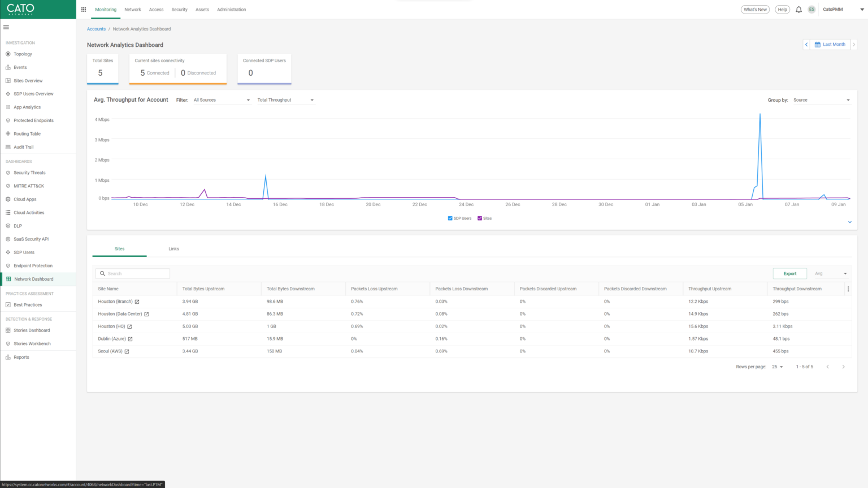The width and height of the screenshot is (868, 488).
Task: Open the apps grid next to Monitoring
Action: [83, 9]
